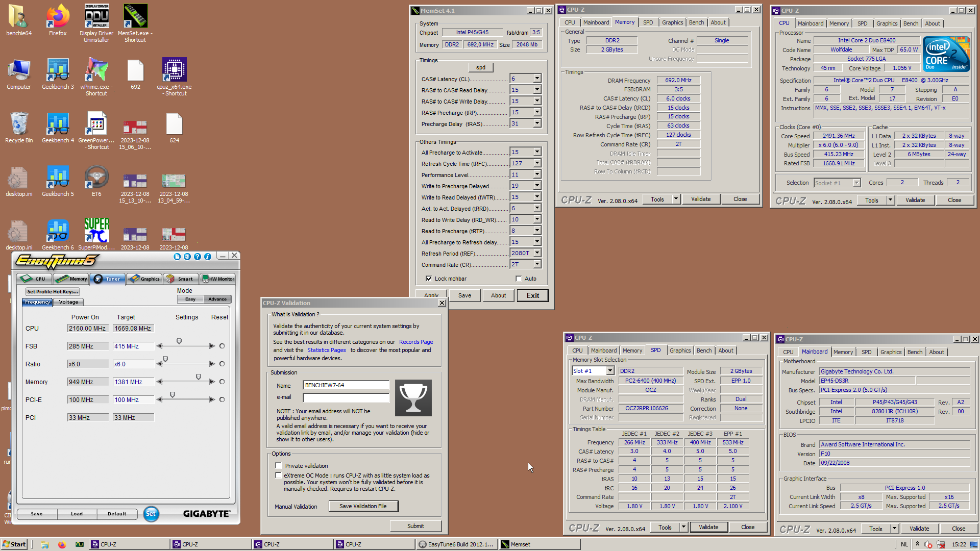Screen dimensions: 980x551
Task: Check the Private validation option
Action: (x=278, y=465)
